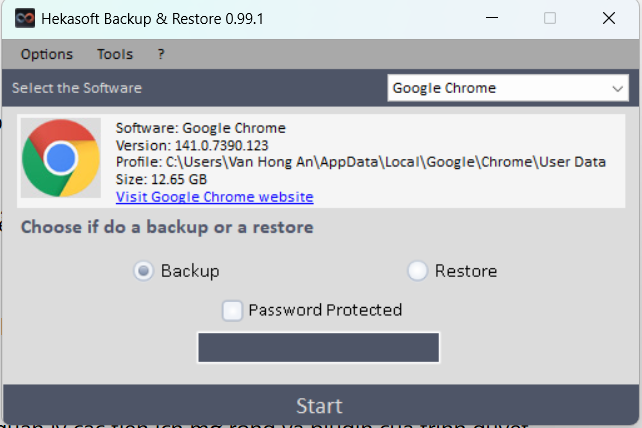
Task: Choose the Restore radio option
Action: coord(418,271)
